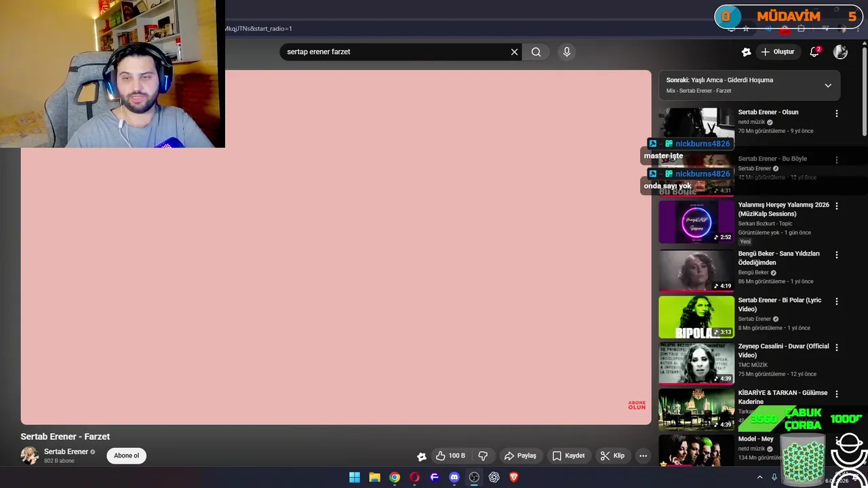Click Mix - Sertab Erener - Farzet subtitle
This screenshot has width=868, height=488.
[x=698, y=91]
